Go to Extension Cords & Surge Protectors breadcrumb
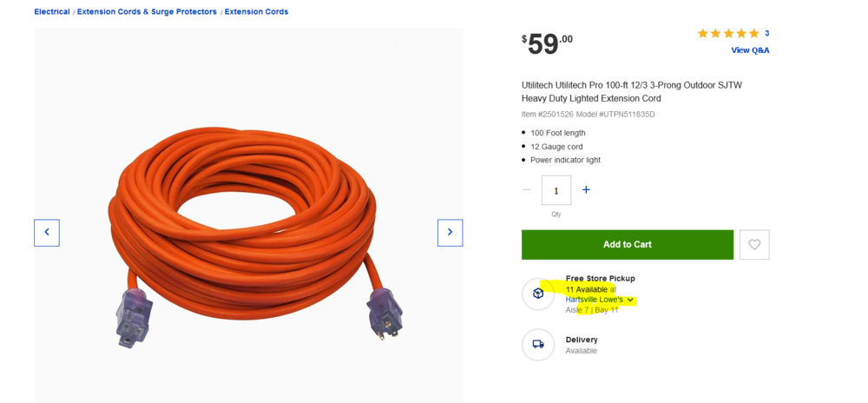 pyautogui.click(x=147, y=11)
